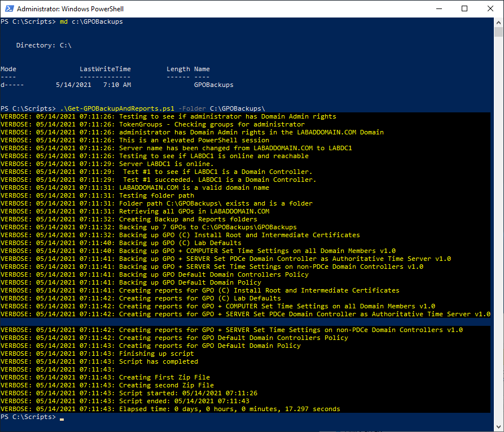The height and width of the screenshot is (432, 504).
Task: Click the 'Script has completed' verbose line
Action: tap(158, 361)
